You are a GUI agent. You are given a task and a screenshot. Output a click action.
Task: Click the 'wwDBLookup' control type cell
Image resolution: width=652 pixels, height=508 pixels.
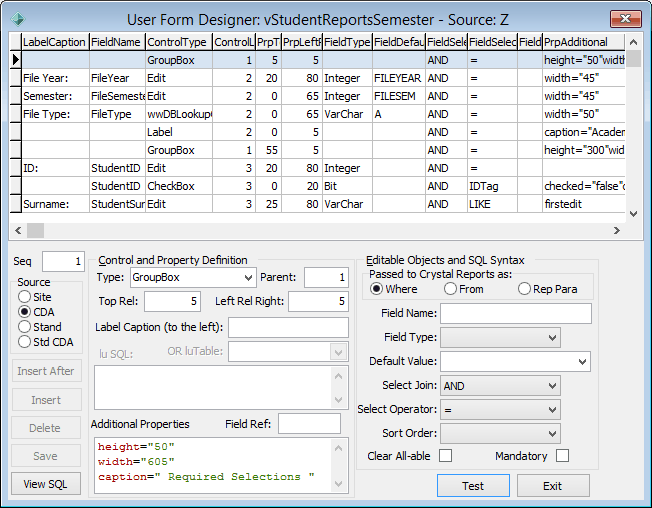pyautogui.click(x=179, y=114)
